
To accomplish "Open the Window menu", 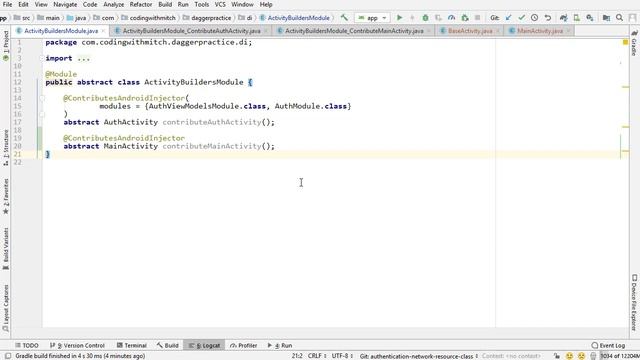I will (x=242, y=4).
